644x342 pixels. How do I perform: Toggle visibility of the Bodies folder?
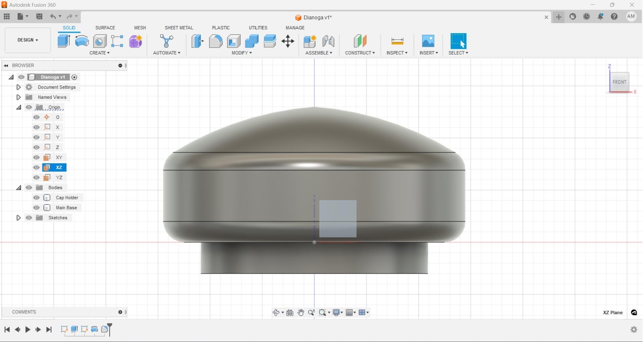pos(29,188)
